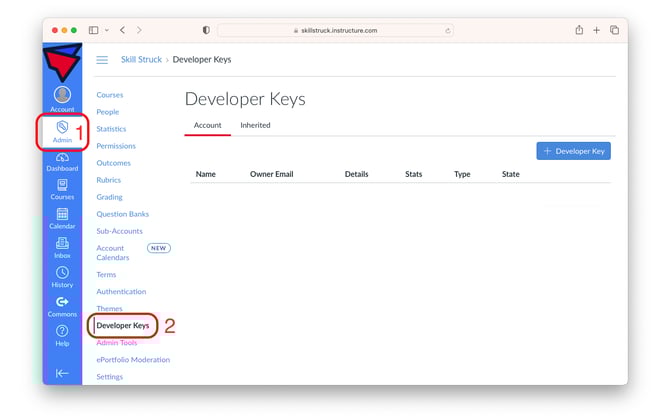Collapse the global navigation with the arrow icon
Screen dimensions: 670x420
pos(62,373)
